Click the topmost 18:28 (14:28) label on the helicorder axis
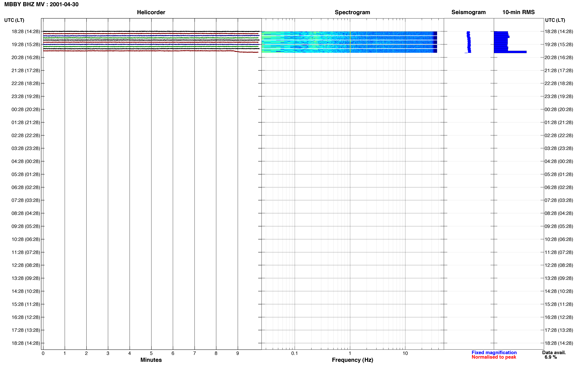 (x=26, y=31)
